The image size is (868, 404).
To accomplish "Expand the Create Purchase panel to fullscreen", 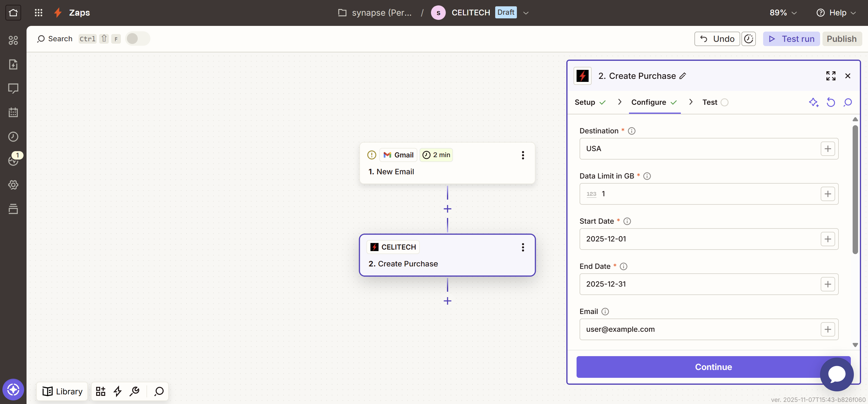I will 831,76.
